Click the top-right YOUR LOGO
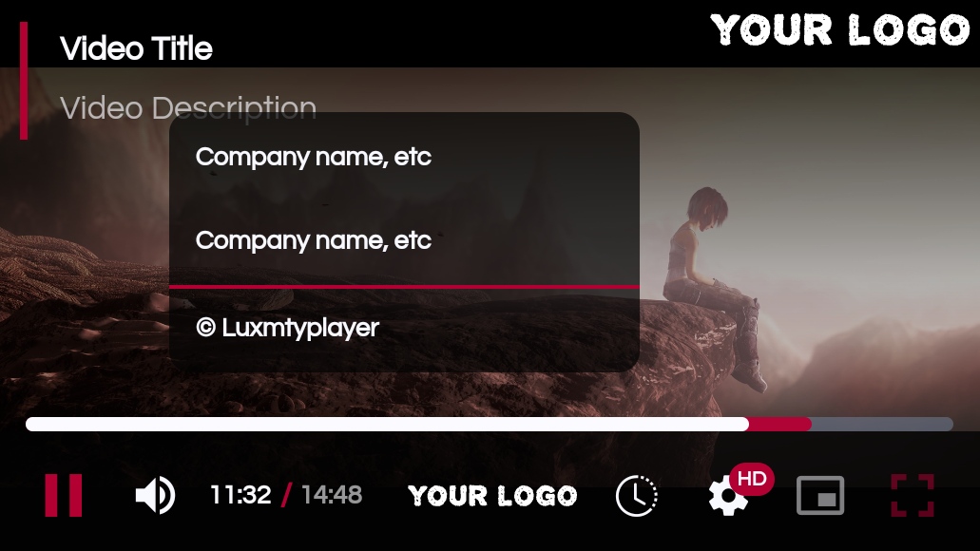Screen dimensions: 980x551 [840, 30]
